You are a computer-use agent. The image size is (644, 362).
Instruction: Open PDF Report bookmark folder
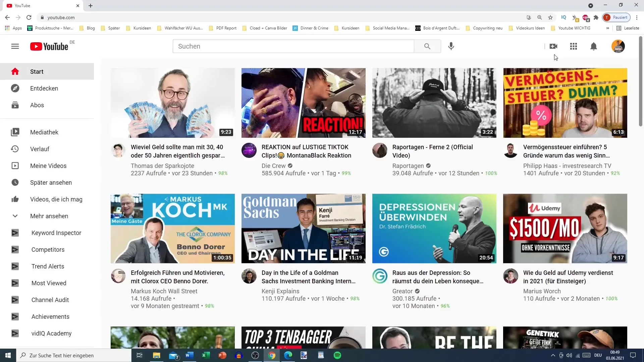[x=223, y=28]
